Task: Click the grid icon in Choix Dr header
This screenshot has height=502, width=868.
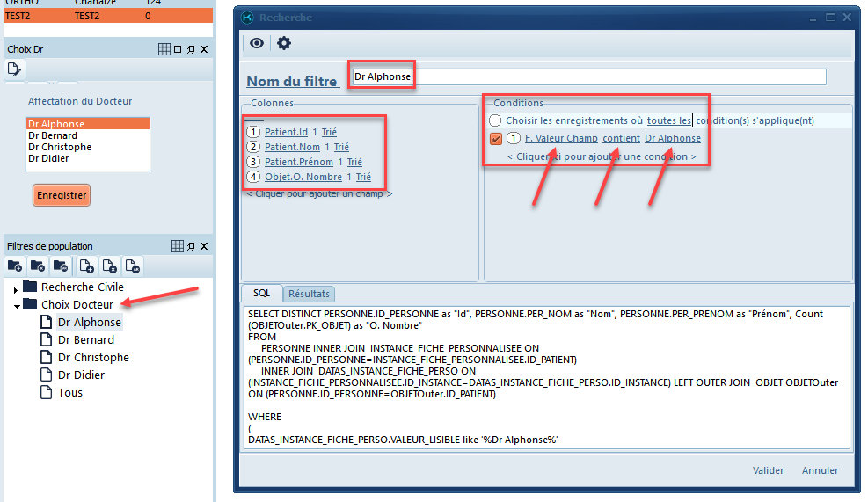Action: (x=164, y=49)
